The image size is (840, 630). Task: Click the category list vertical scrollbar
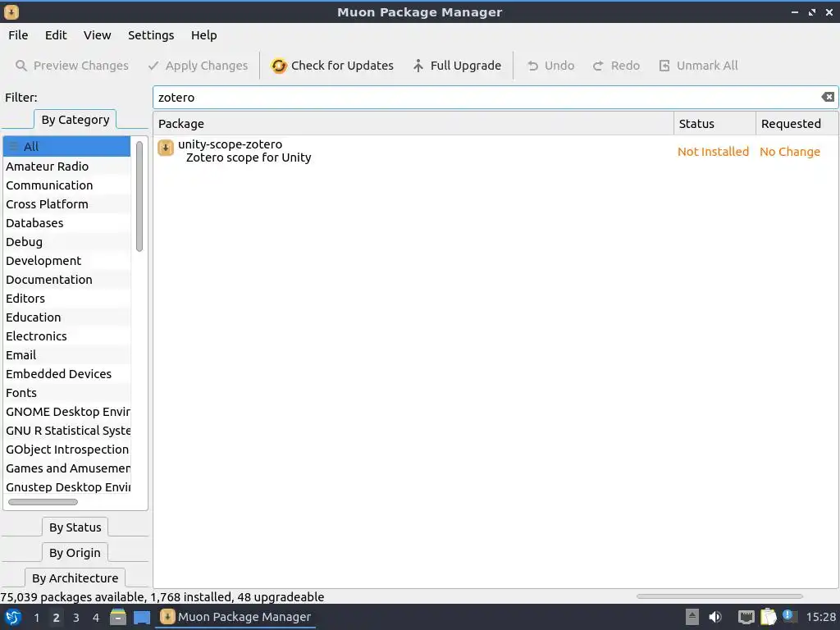(x=139, y=196)
